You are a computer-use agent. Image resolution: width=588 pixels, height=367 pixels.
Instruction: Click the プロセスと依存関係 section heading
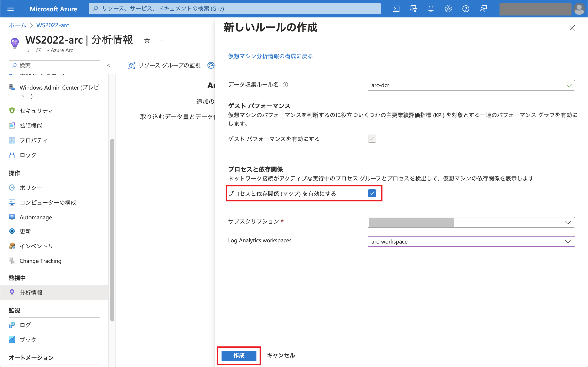tap(255, 169)
